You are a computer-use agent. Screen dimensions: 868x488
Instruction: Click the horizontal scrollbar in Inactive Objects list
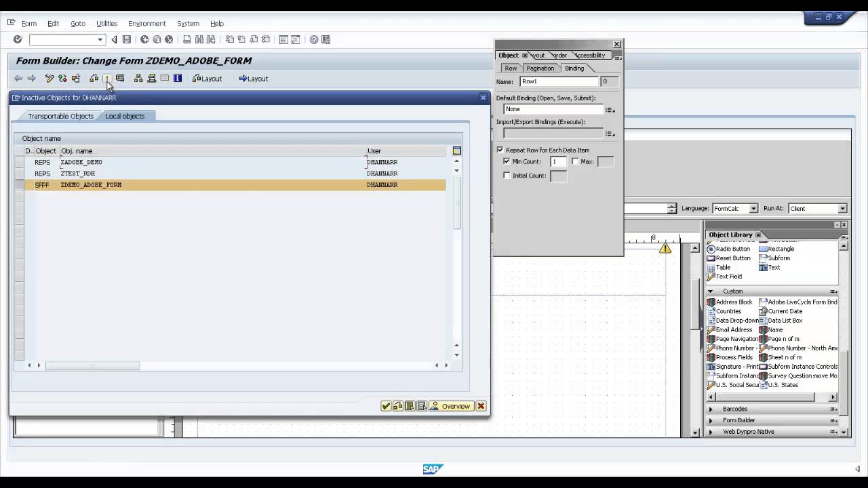[x=92, y=365]
